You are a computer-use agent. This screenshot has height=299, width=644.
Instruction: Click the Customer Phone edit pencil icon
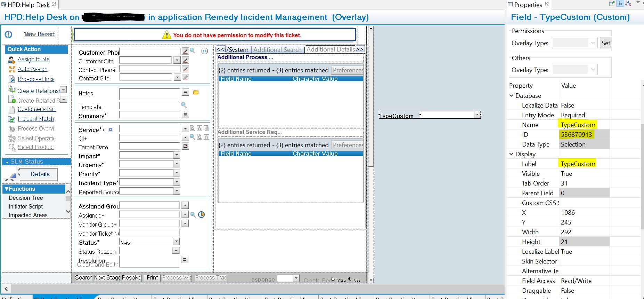coord(186,51)
